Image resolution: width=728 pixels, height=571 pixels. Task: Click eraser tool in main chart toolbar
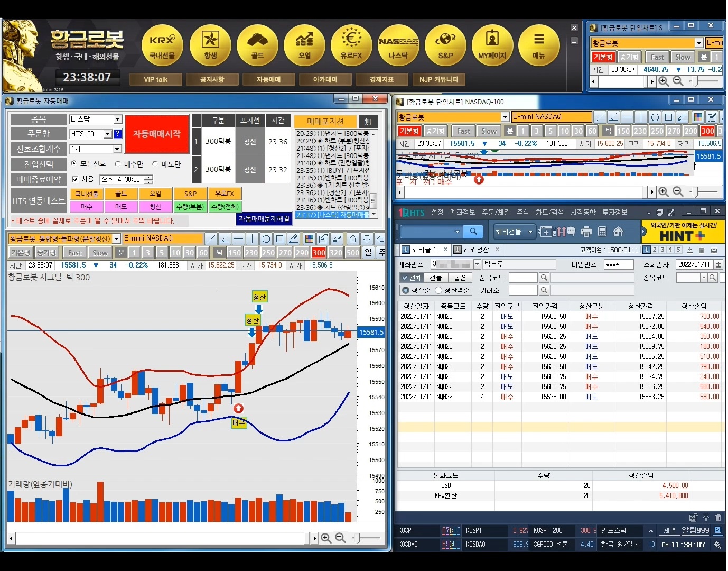(x=337, y=238)
